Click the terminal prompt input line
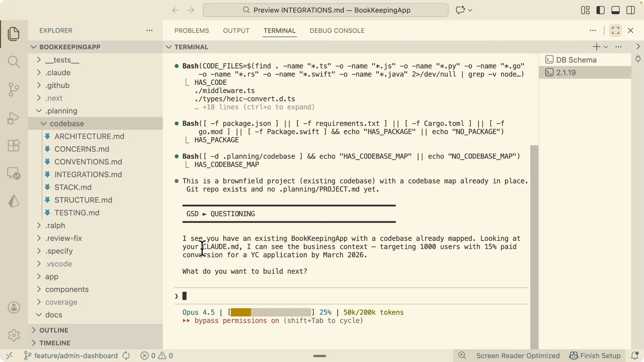644x362 pixels. (351, 296)
